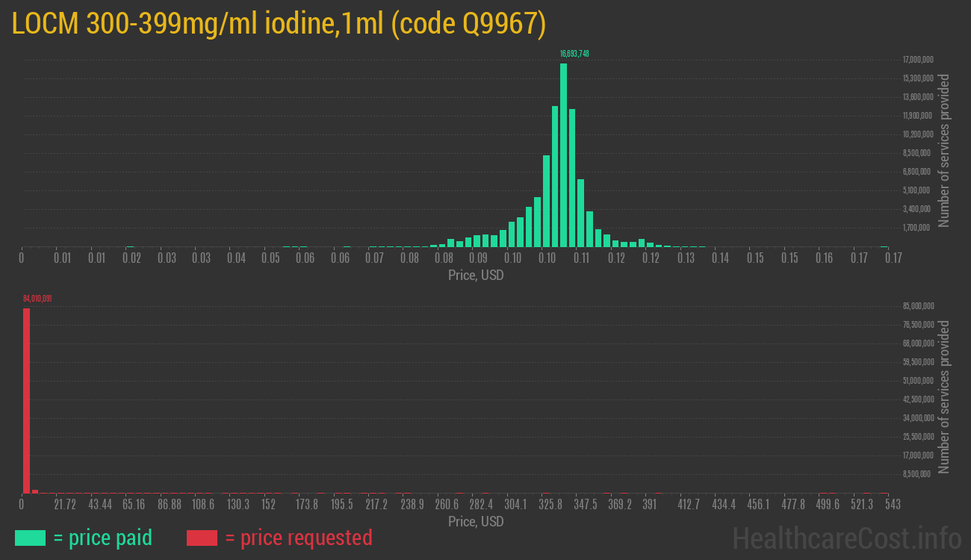Click the 543 tick label on the bottom x-axis

click(x=892, y=504)
